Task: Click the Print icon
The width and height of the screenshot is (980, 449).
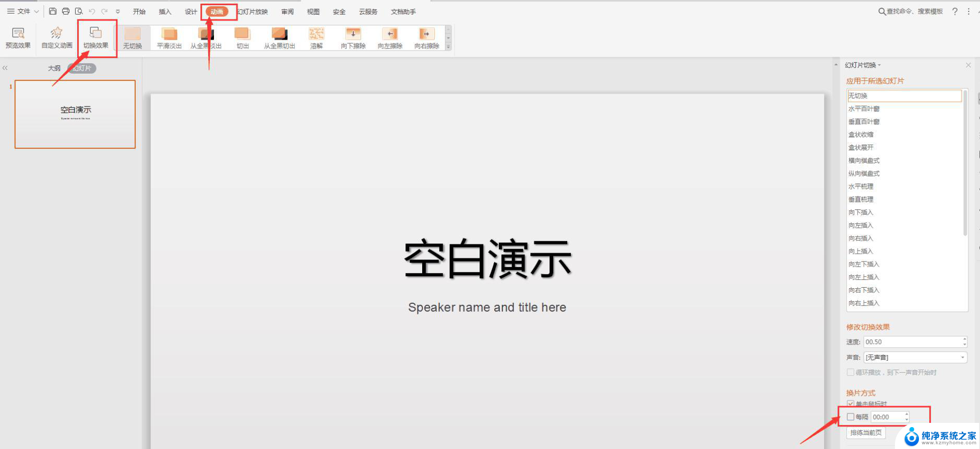Action: point(66,11)
